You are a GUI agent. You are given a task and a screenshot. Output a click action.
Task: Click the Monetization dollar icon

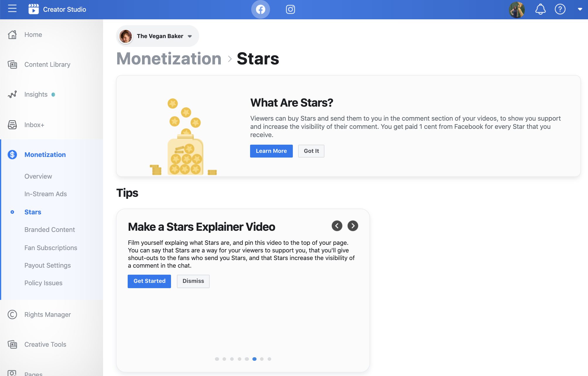(12, 155)
